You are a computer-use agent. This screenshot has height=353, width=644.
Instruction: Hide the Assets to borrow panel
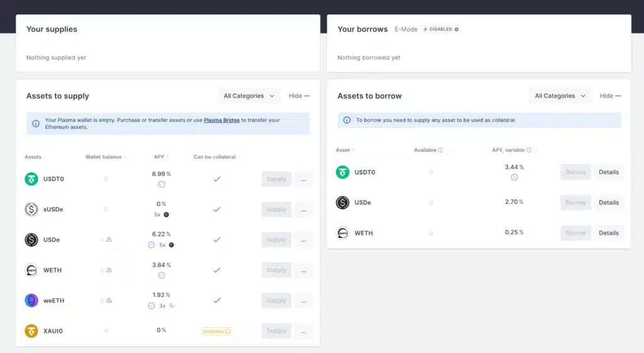[x=610, y=96]
